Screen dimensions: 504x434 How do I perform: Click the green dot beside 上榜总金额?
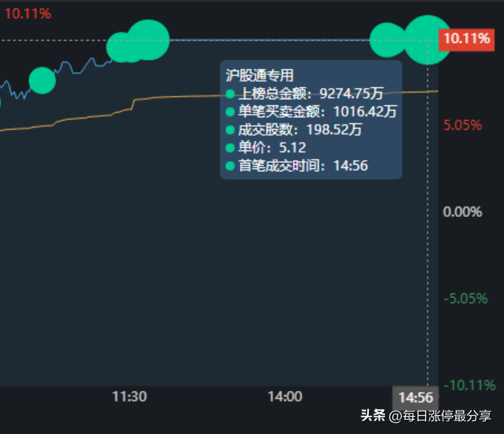point(230,94)
